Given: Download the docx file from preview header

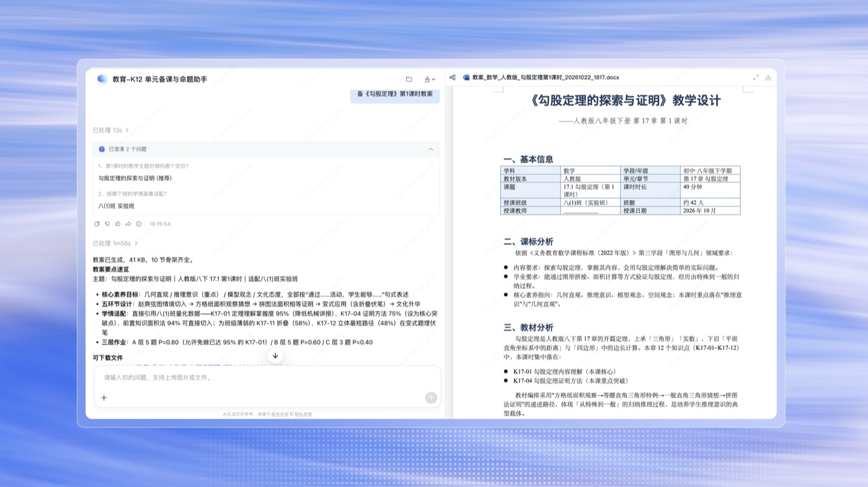Looking at the screenshot, I should tap(768, 77).
